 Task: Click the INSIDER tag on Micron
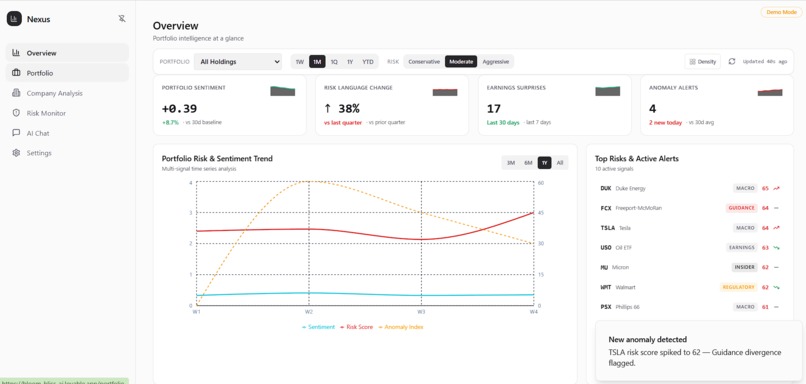pos(744,267)
